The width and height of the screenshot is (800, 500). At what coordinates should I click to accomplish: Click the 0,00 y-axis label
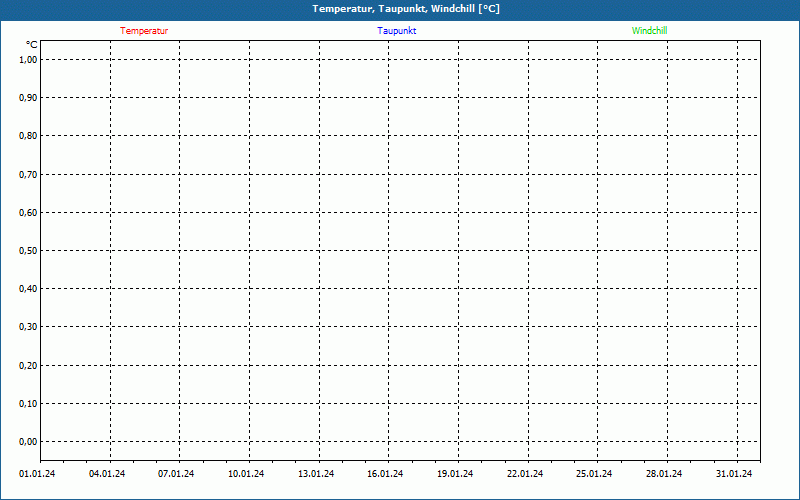(28, 441)
